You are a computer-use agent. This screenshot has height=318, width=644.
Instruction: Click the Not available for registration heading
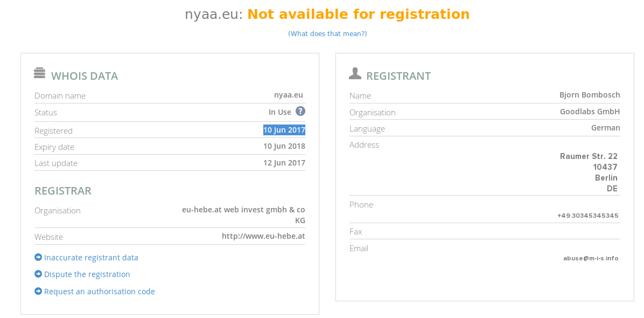[359, 15]
